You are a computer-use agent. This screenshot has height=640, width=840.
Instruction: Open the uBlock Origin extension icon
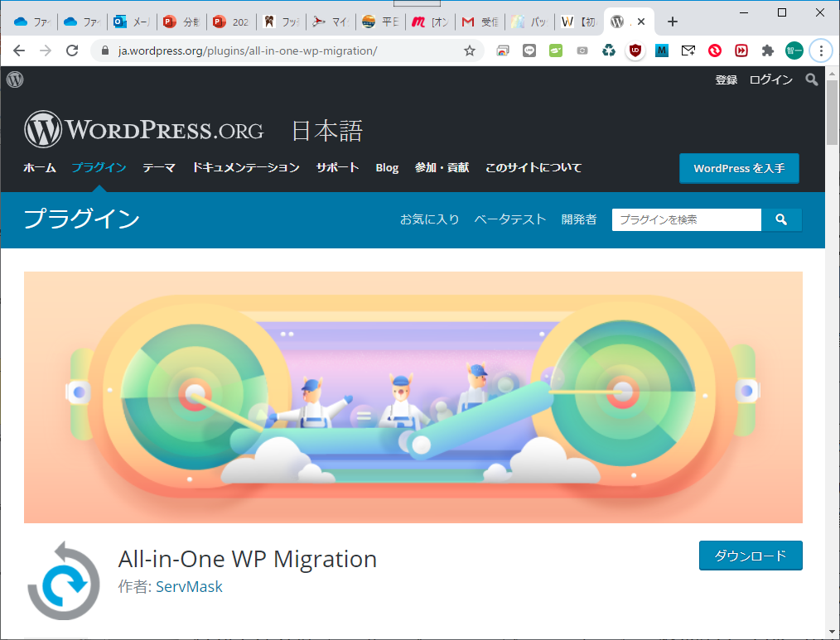pos(635,51)
